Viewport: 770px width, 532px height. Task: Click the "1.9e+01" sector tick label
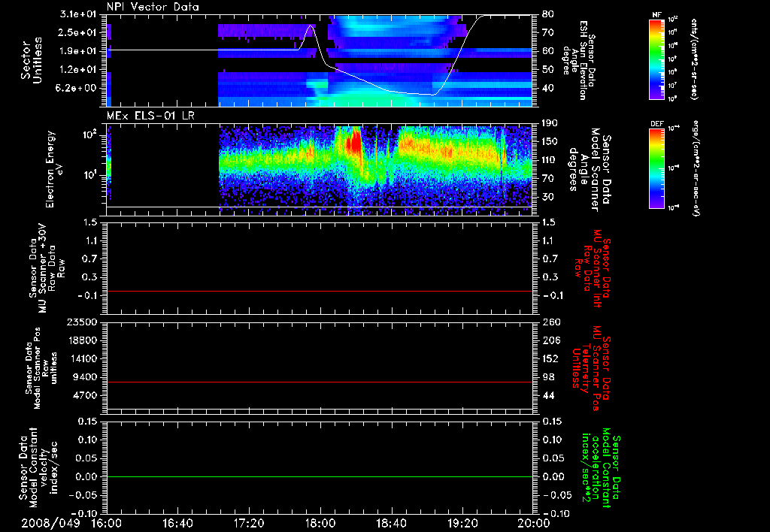click(x=79, y=51)
